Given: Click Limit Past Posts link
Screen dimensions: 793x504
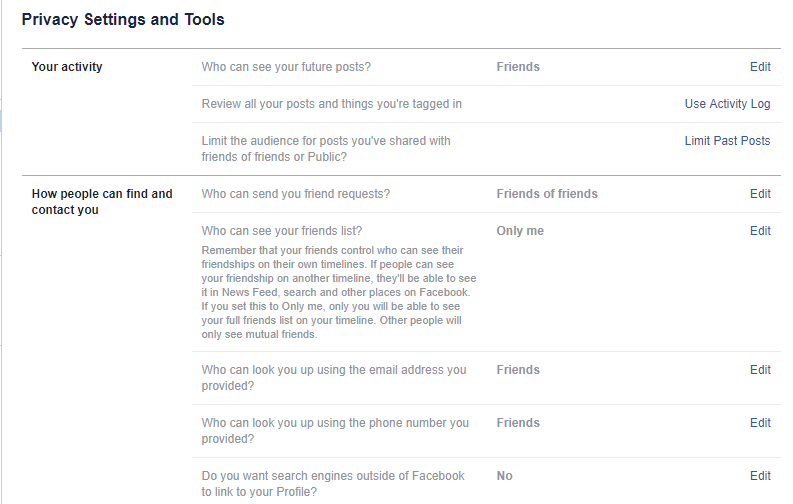Looking at the screenshot, I should pyautogui.click(x=727, y=141).
